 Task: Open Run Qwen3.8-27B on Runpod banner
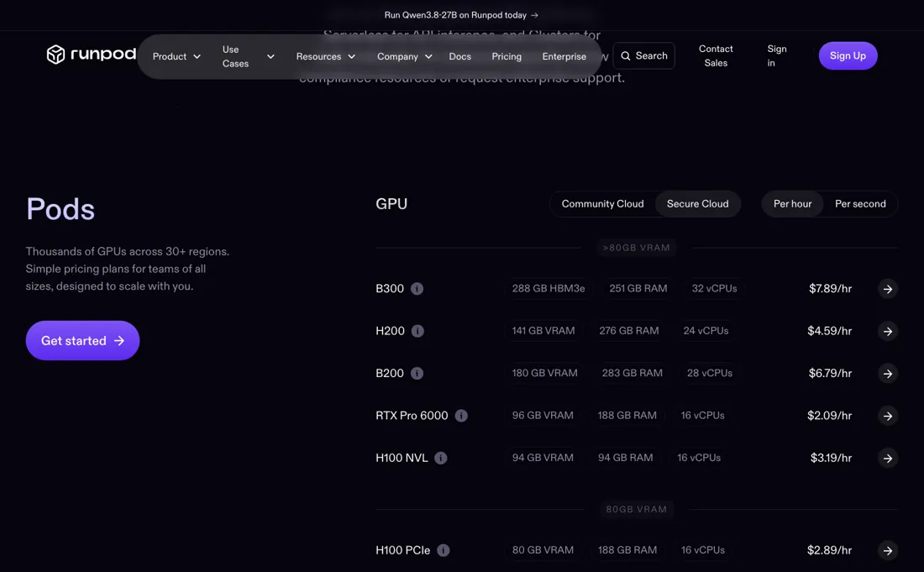click(x=461, y=15)
